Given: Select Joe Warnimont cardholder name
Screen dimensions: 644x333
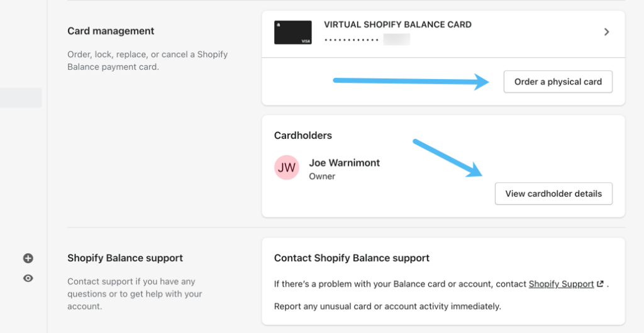Looking at the screenshot, I should click(x=344, y=163).
